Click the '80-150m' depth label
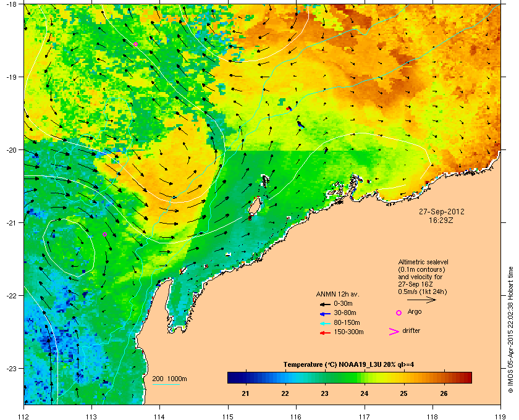 (347, 322)
